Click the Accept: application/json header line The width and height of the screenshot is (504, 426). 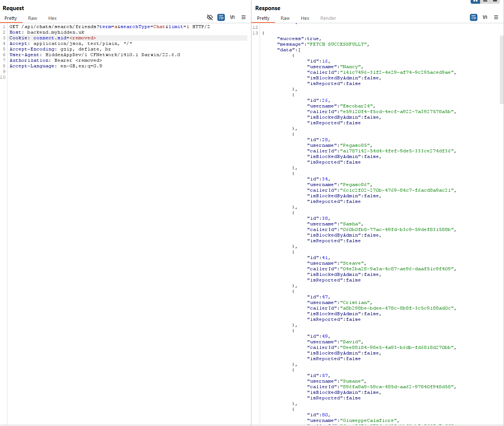(x=71, y=43)
